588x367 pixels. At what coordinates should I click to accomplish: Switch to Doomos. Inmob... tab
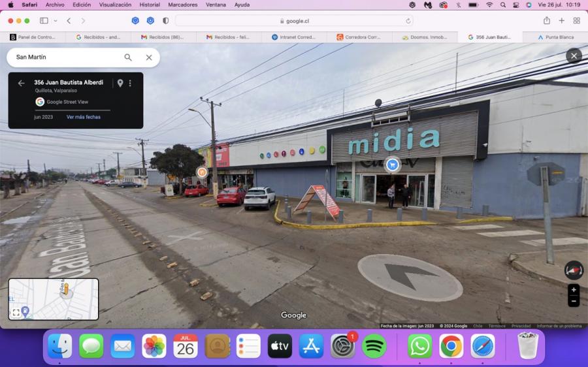pos(425,37)
